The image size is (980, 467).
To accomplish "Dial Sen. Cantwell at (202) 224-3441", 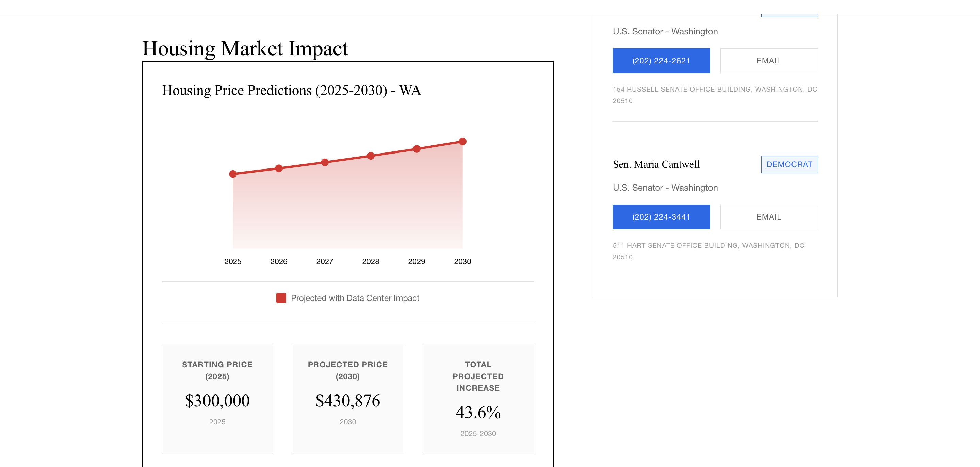I will point(661,217).
